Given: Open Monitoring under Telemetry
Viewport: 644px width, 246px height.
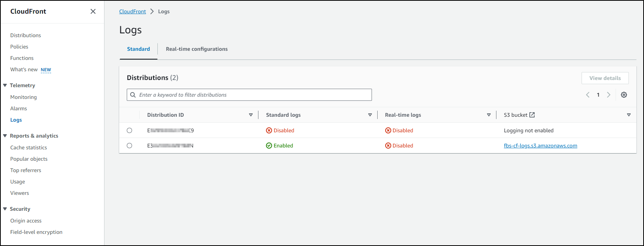Looking at the screenshot, I should pyautogui.click(x=23, y=97).
